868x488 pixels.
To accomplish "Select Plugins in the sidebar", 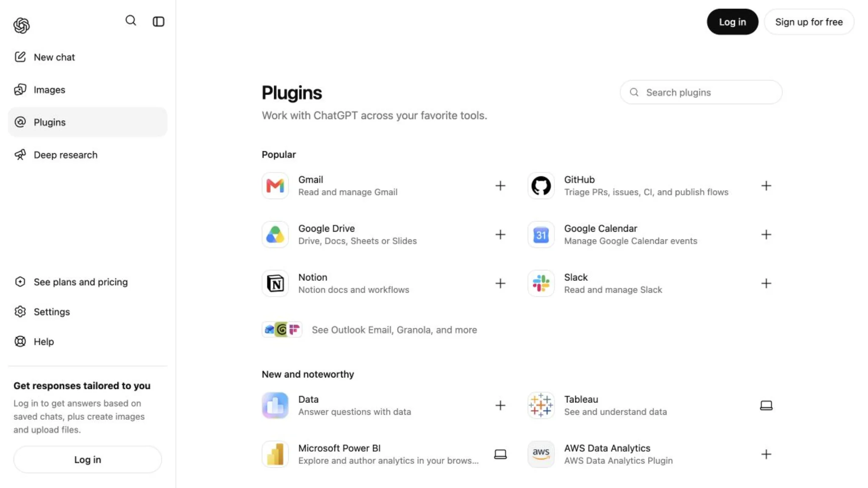I will 88,122.
